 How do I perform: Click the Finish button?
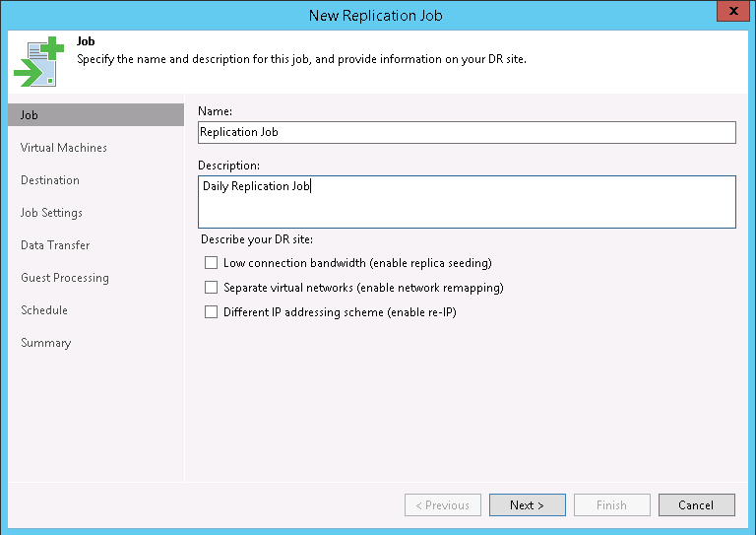611,505
